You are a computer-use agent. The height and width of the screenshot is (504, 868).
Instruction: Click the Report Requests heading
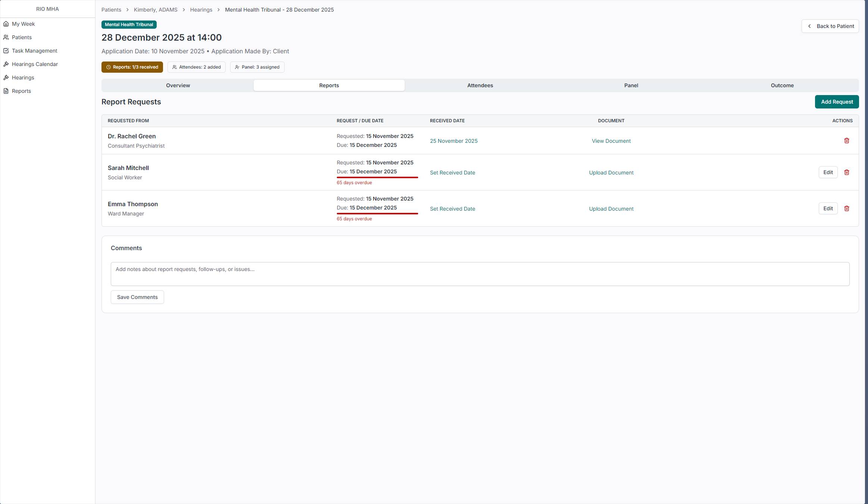point(131,102)
